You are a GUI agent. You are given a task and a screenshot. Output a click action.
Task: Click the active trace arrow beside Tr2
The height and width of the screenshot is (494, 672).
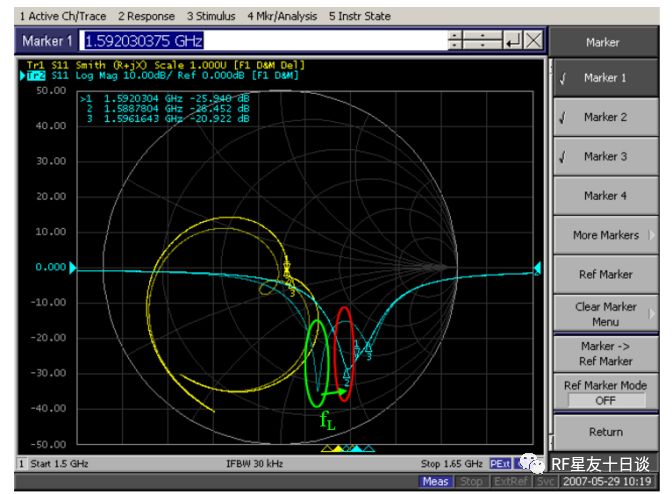22,76
